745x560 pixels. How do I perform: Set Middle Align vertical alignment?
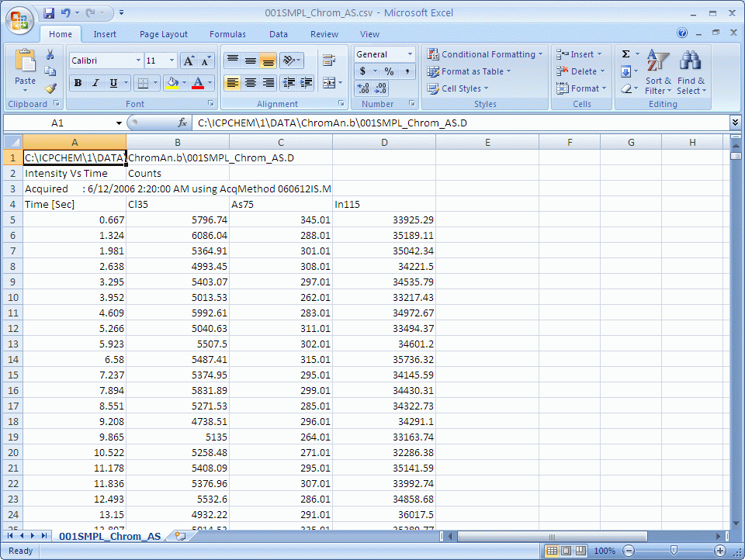[251, 60]
